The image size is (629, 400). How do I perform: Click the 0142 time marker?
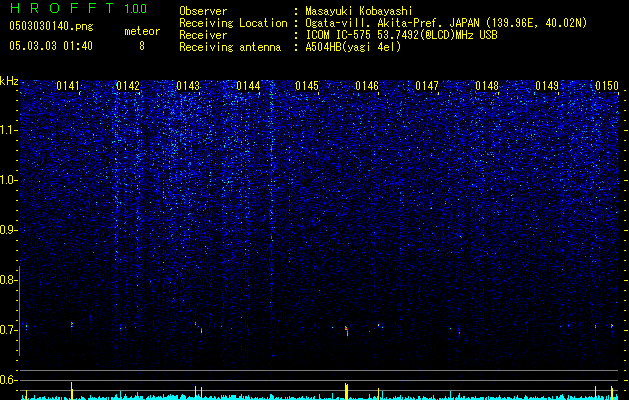click(128, 86)
